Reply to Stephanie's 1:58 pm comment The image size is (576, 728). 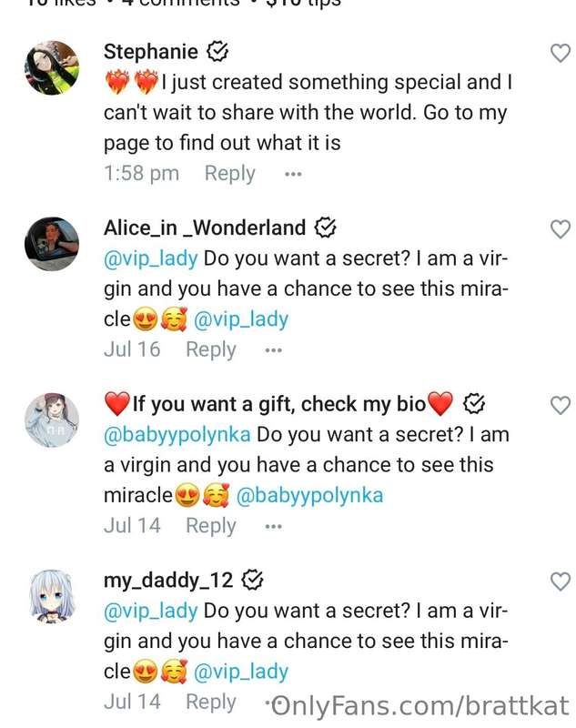[x=229, y=174]
